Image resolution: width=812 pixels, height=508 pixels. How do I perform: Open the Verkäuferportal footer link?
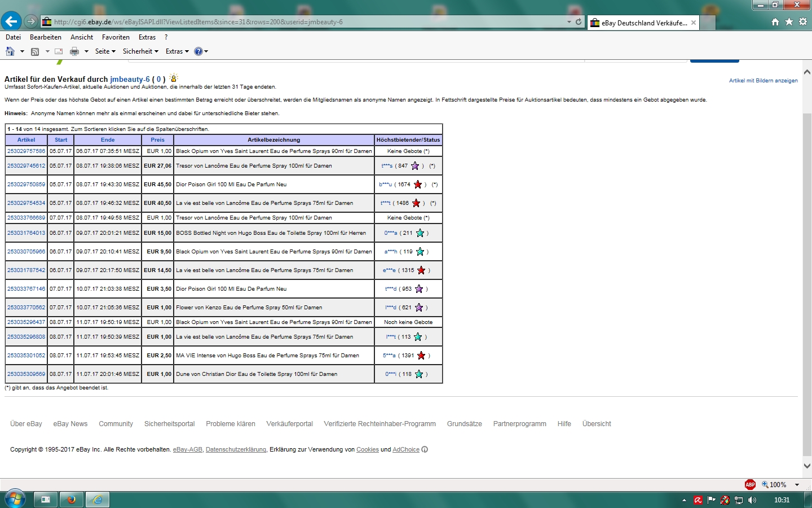[289, 424]
